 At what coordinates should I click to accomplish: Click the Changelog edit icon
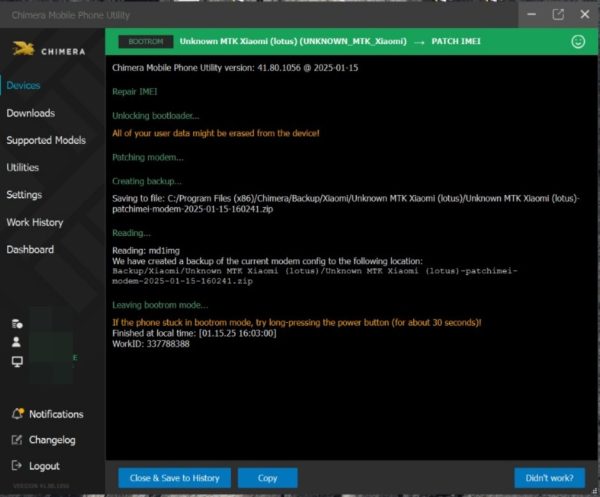pos(17,440)
